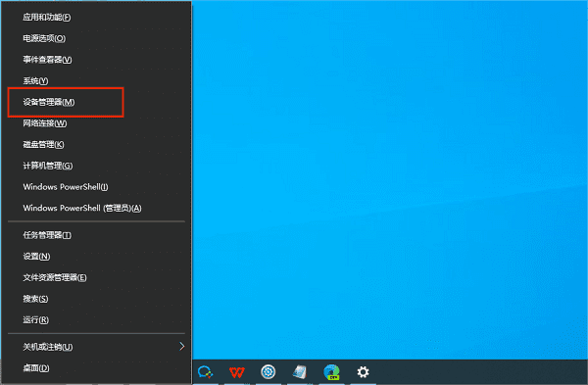Open the white gear Settings taskbar icon

tap(363, 372)
